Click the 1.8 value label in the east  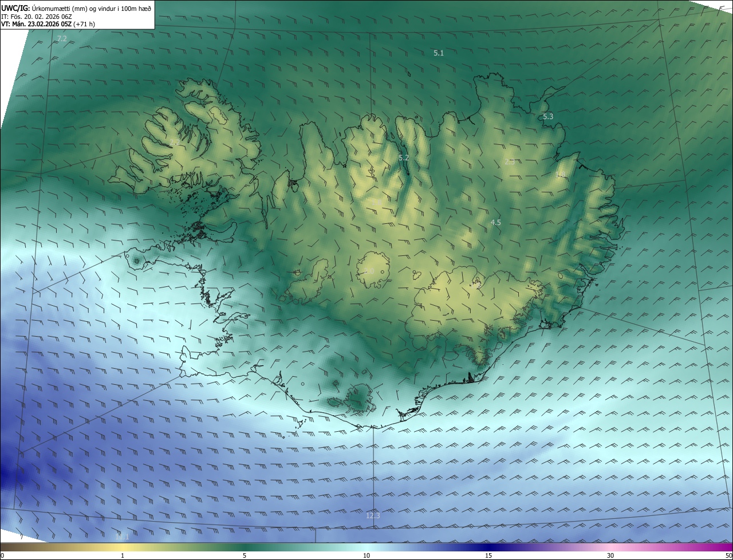[x=561, y=175]
